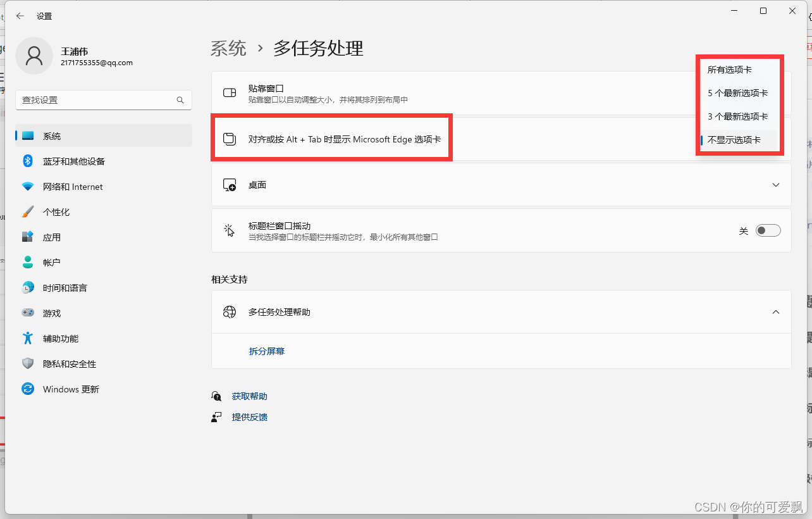
Task: Click the 隐私和安全性 shield icon
Action: 28,363
